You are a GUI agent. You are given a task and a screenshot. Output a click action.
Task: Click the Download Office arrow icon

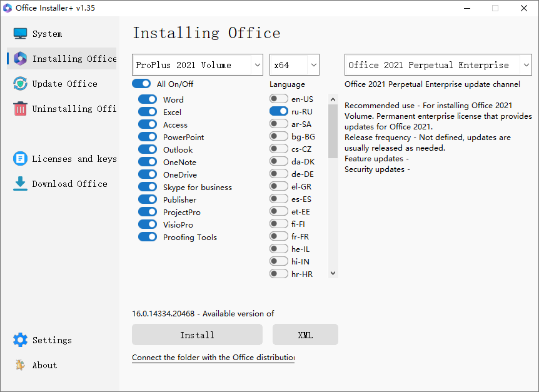[x=21, y=183]
